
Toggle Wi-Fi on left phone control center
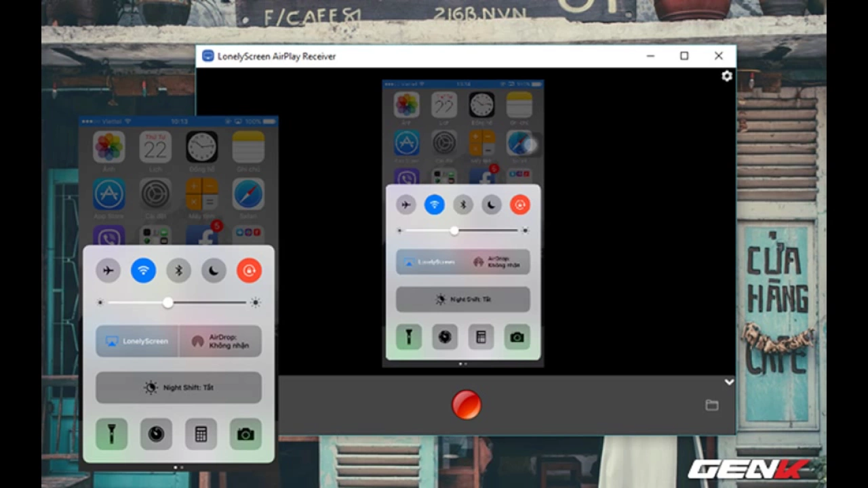point(143,270)
